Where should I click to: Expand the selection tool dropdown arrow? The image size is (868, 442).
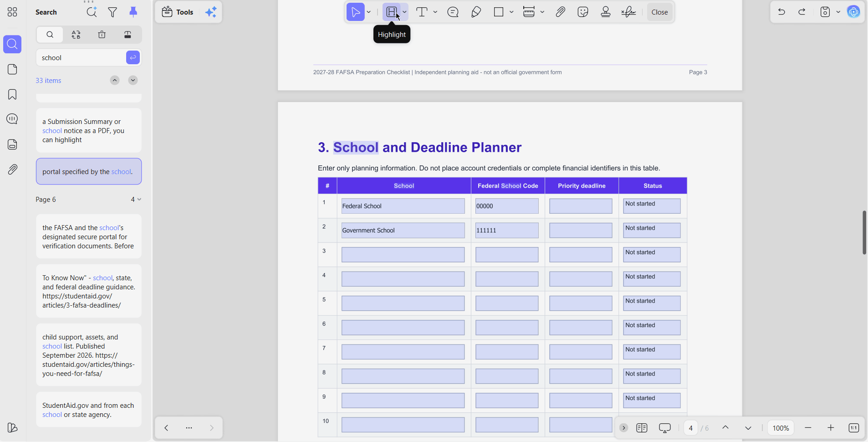(369, 12)
